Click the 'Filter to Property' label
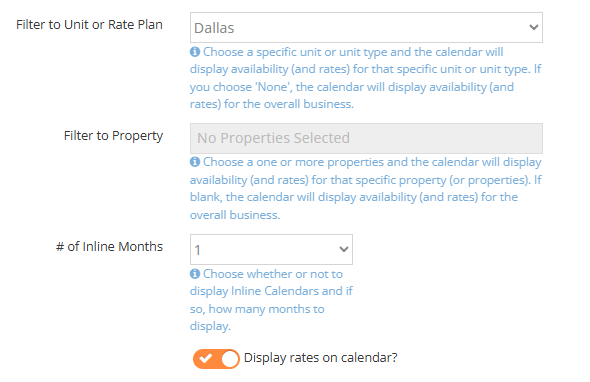590x382 pixels. [x=113, y=136]
